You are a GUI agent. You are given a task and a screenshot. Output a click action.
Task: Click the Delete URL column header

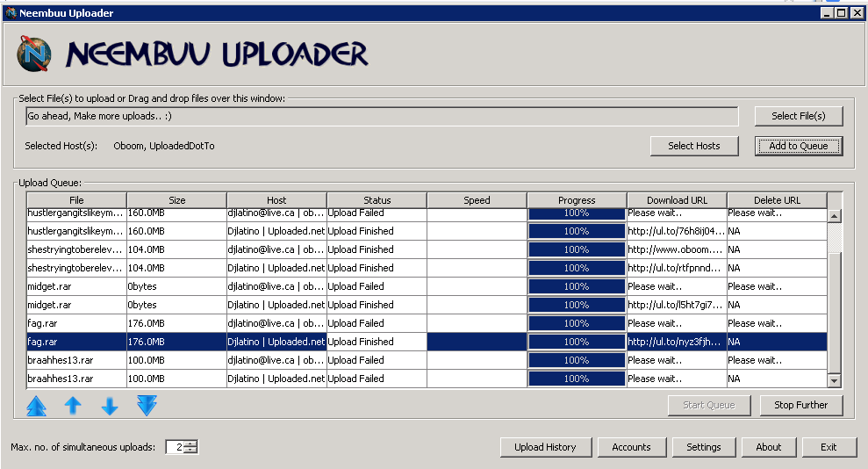[778, 200]
